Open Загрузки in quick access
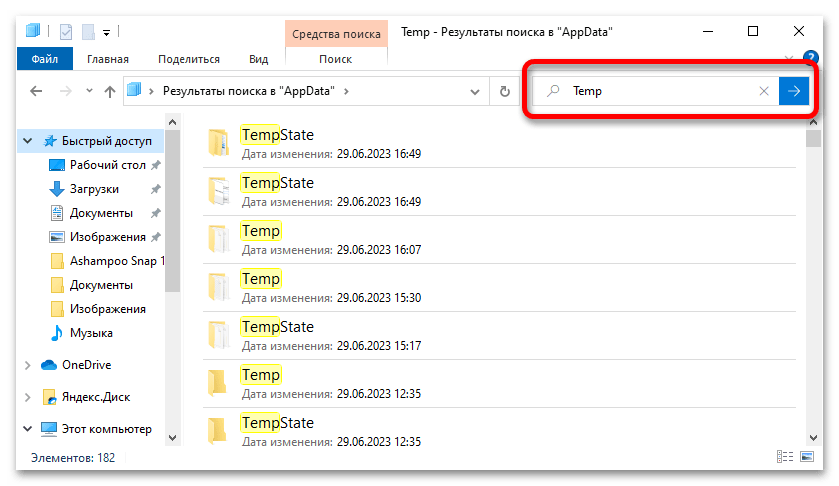 (x=94, y=189)
